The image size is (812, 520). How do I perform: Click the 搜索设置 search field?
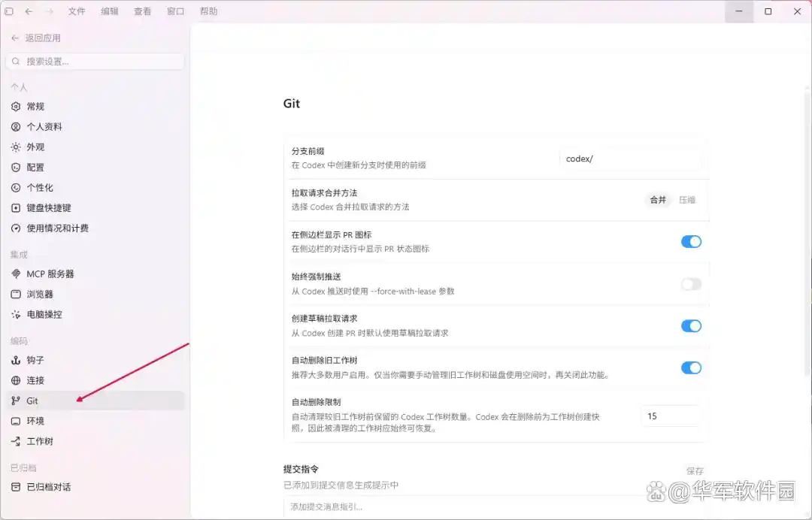[95, 61]
